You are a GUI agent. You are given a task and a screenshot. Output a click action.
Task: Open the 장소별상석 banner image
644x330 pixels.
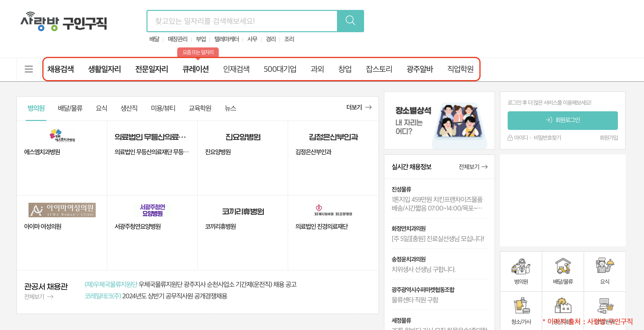pyautogui.click(x=439, y=120)
